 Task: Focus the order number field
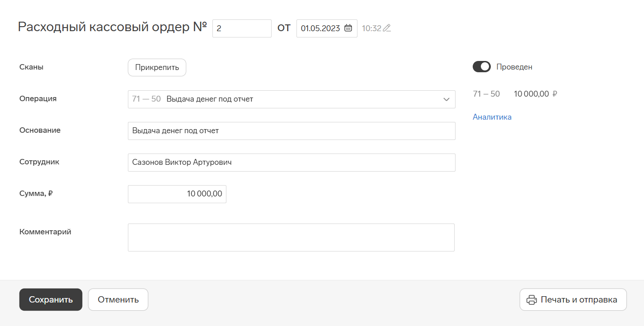tap(242, 28)
